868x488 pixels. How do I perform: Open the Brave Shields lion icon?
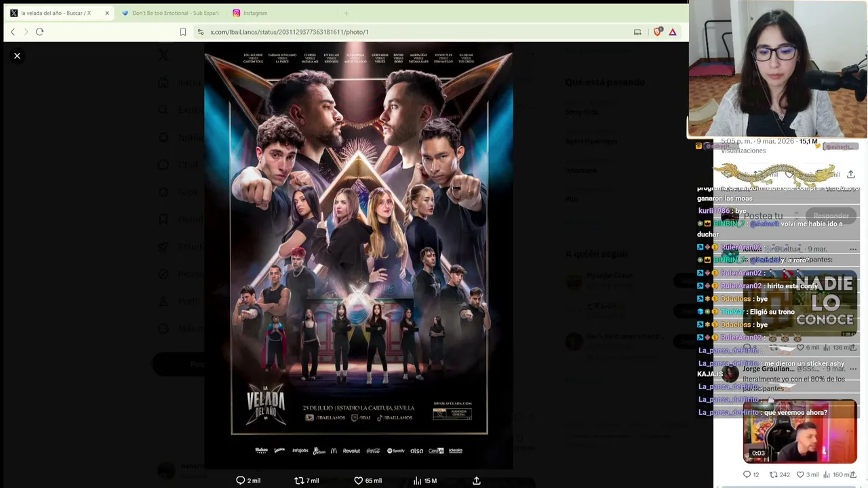click(657, 32)
